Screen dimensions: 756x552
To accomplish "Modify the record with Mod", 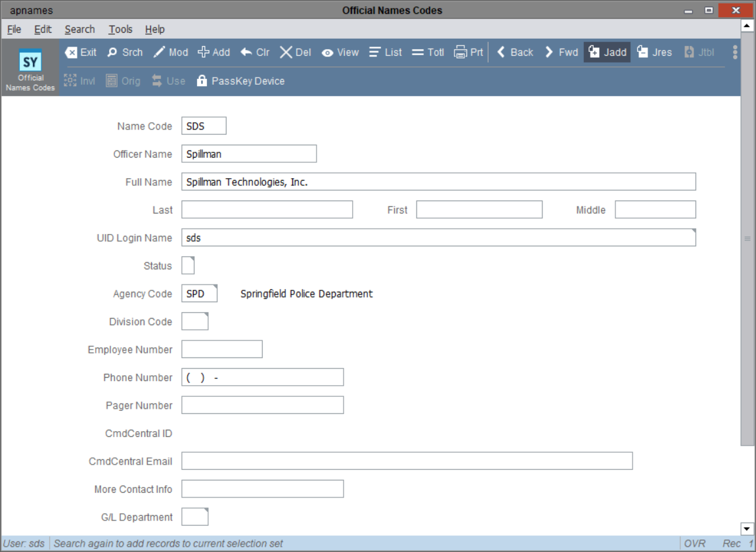I will (x=171, y=52).
